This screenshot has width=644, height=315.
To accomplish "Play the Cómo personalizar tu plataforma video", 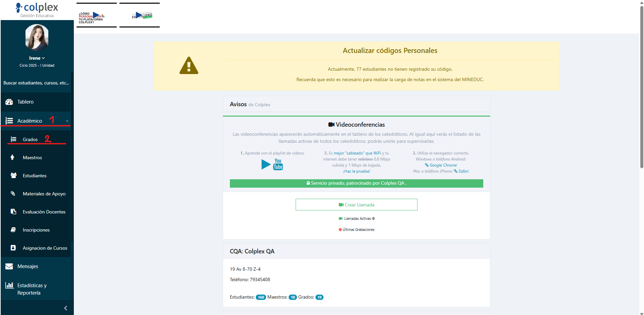I will tap(96, 15).
